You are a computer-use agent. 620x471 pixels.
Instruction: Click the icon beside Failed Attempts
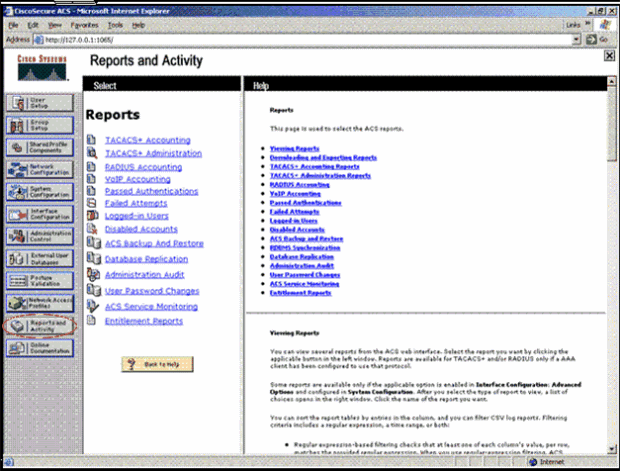(x=91, y=203)
